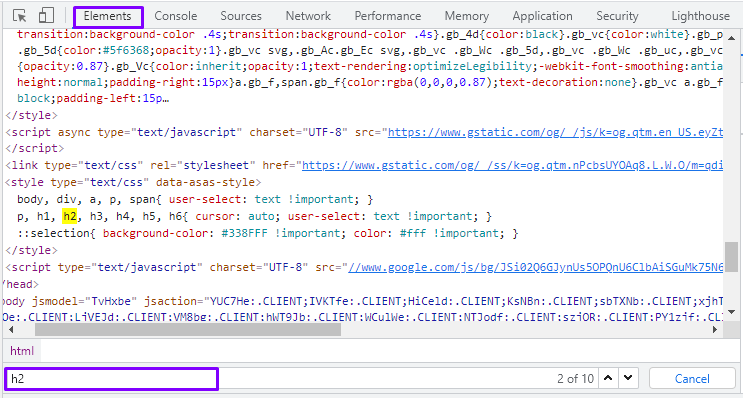Viewport: 743px width, 398px height.
Task: Toggle the device toolbar icon
Action: coord(46,16)
